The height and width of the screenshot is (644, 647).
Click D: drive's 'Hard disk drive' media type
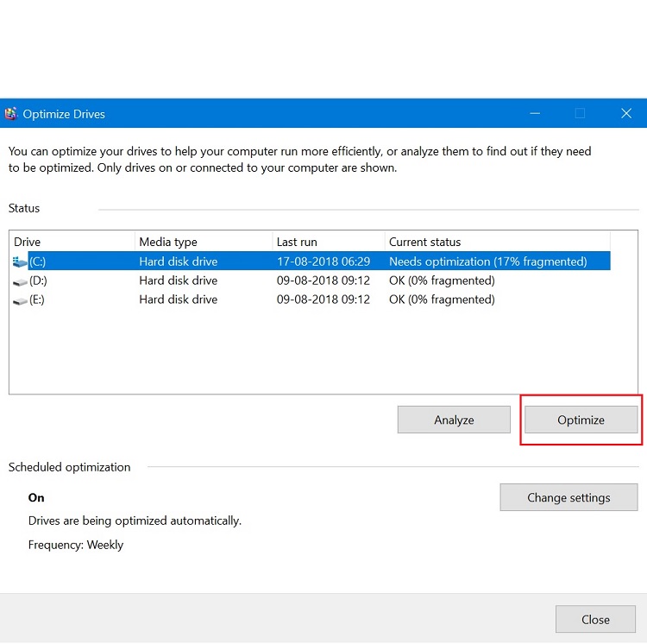[x=179, y=281]
